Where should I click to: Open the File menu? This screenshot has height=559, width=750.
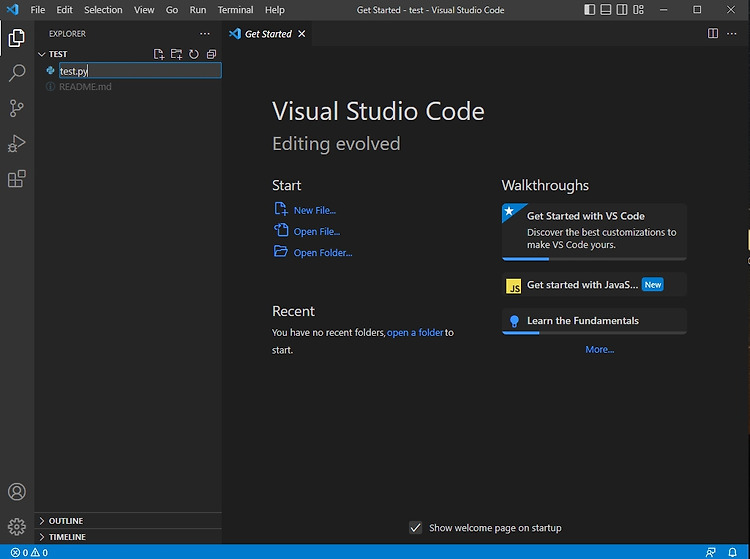click(38, 10)
